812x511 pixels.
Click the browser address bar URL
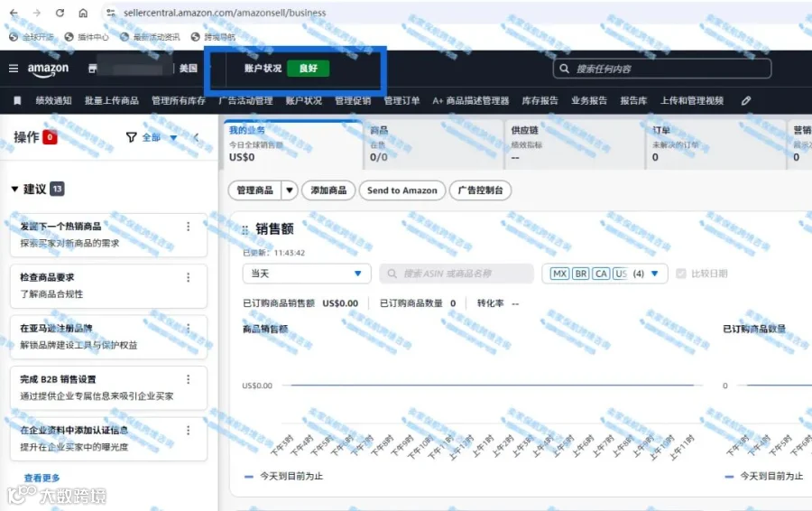pos(225,13)
